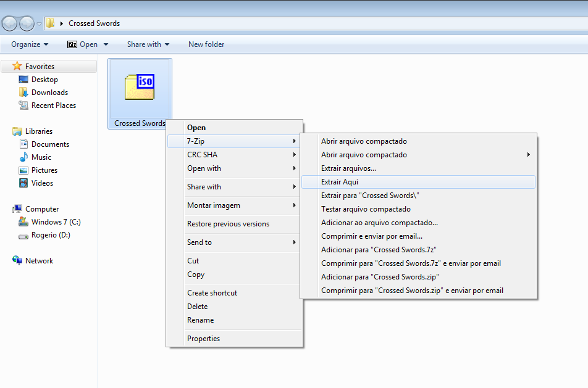Viewport: 588px width, 388px height.
Task: Click the Forward navigation arrow button
Action: (27, 23)
